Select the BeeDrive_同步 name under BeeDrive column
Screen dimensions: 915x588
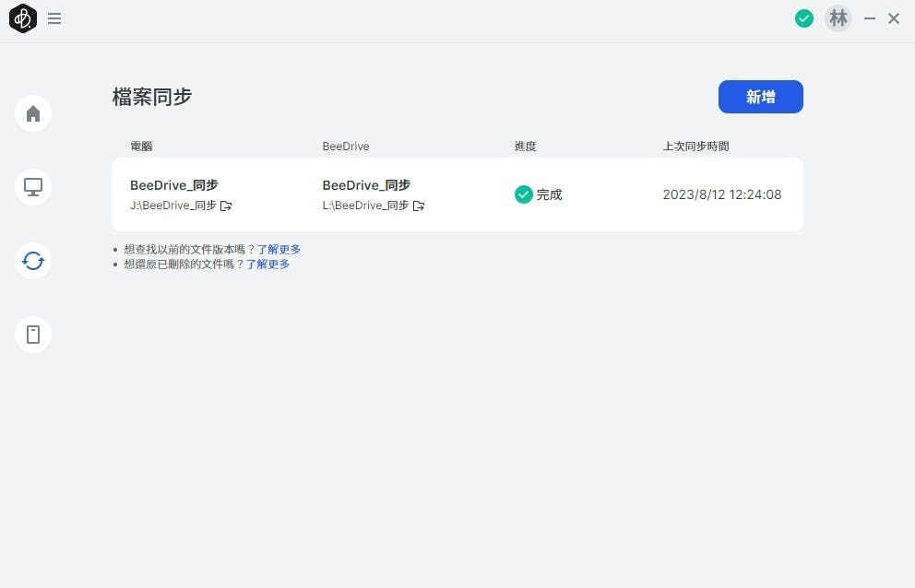tap(366, 185)
